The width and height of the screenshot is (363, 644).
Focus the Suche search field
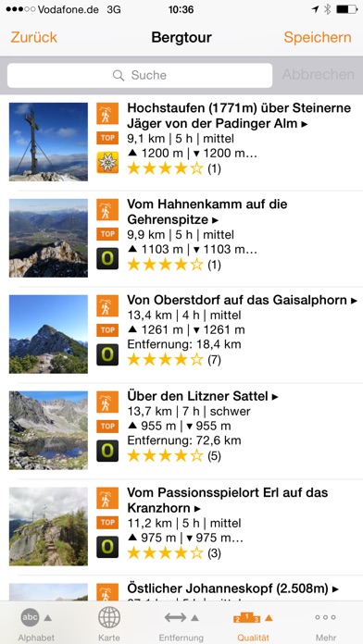pos(140,75)
